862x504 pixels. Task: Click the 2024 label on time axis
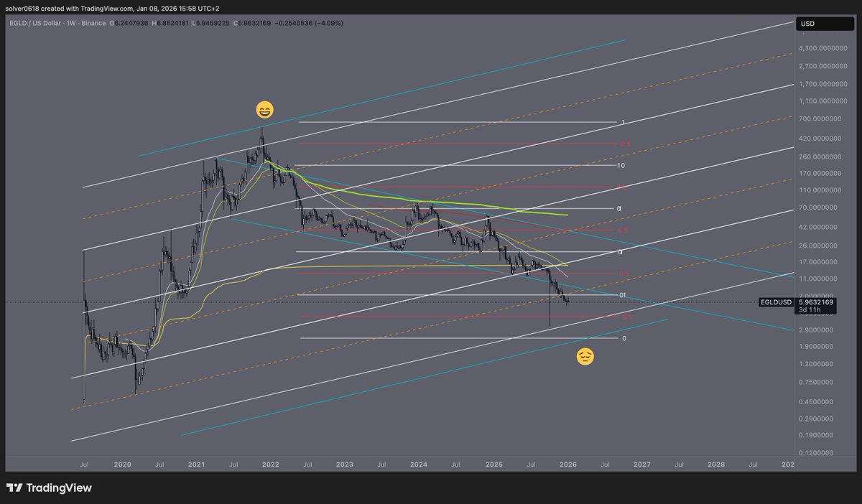[419, 465]
